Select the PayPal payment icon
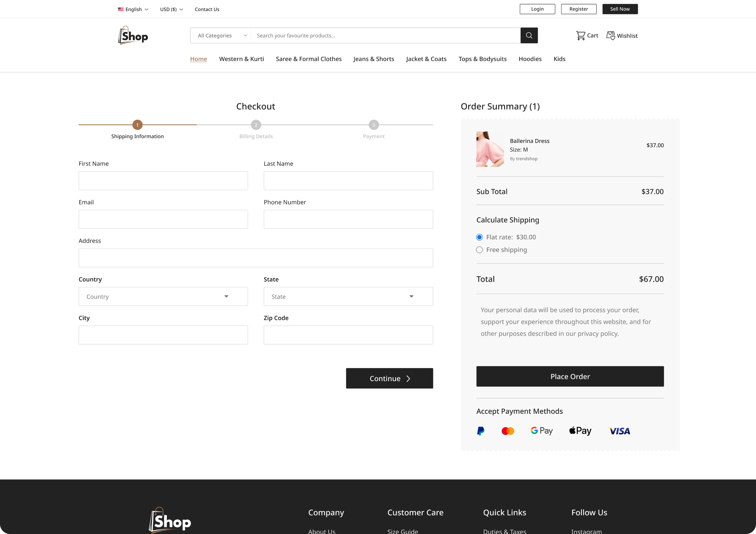Screen dimensions: 756x534 tap(481, 431)
